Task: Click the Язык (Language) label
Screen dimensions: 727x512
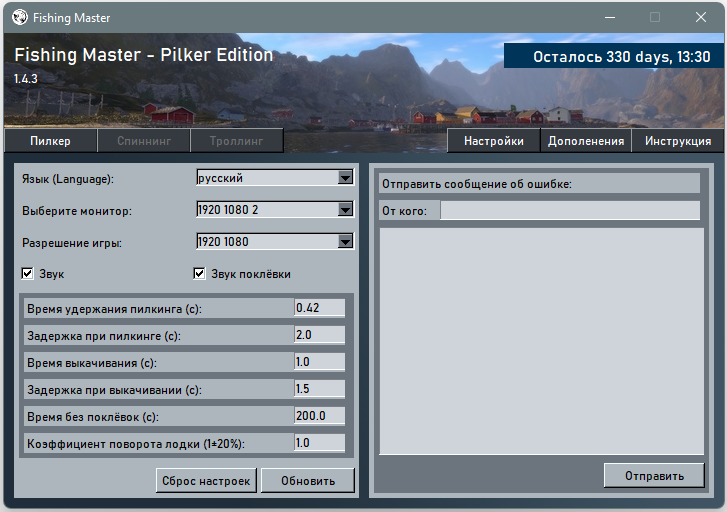Action: pos(68,179)
